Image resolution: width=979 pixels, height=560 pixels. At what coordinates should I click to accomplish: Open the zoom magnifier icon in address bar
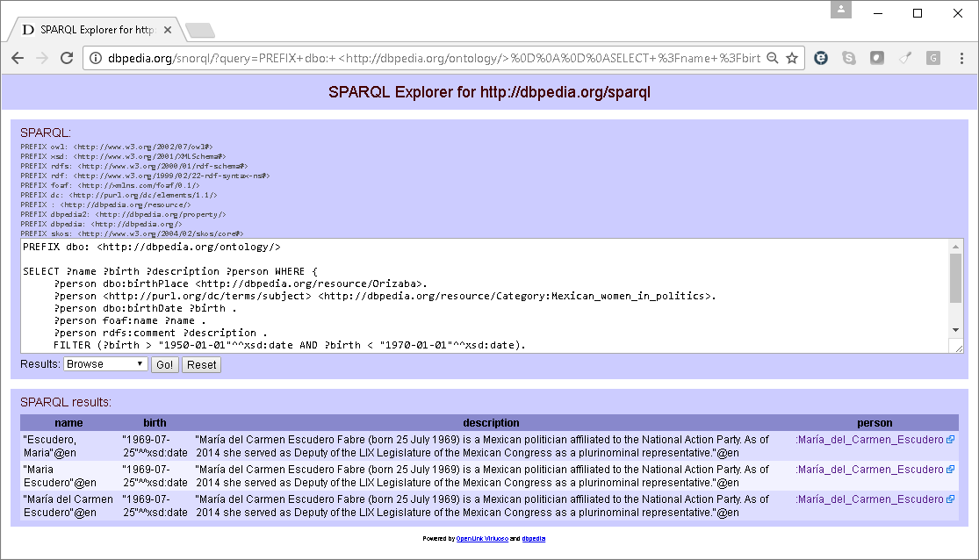click(773, 58)
